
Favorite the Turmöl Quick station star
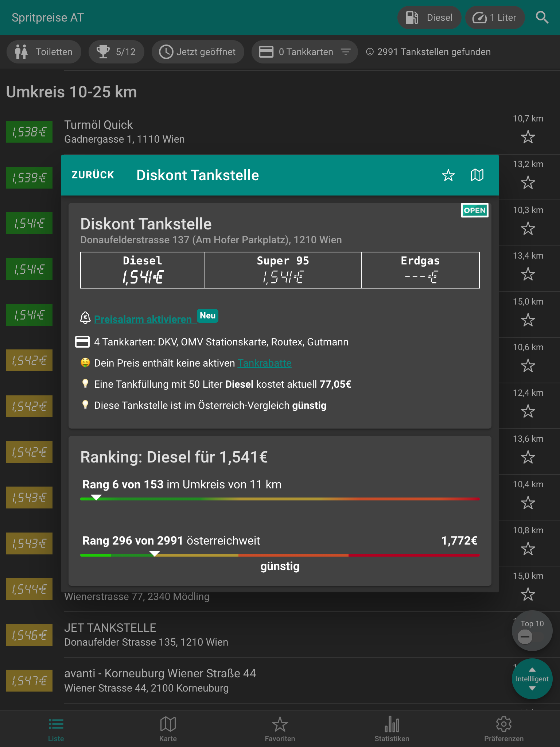coord(528,137)
